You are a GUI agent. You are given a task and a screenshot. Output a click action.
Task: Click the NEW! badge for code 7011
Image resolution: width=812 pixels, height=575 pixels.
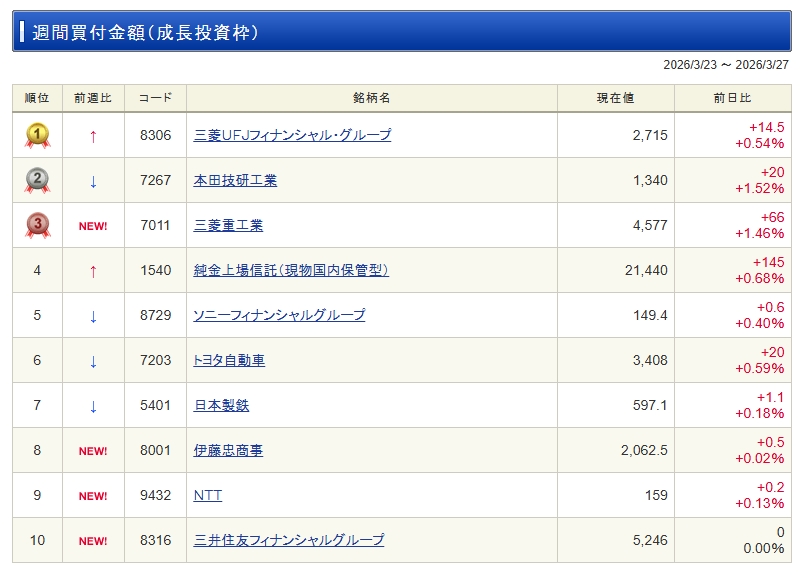tap(93, 226)
